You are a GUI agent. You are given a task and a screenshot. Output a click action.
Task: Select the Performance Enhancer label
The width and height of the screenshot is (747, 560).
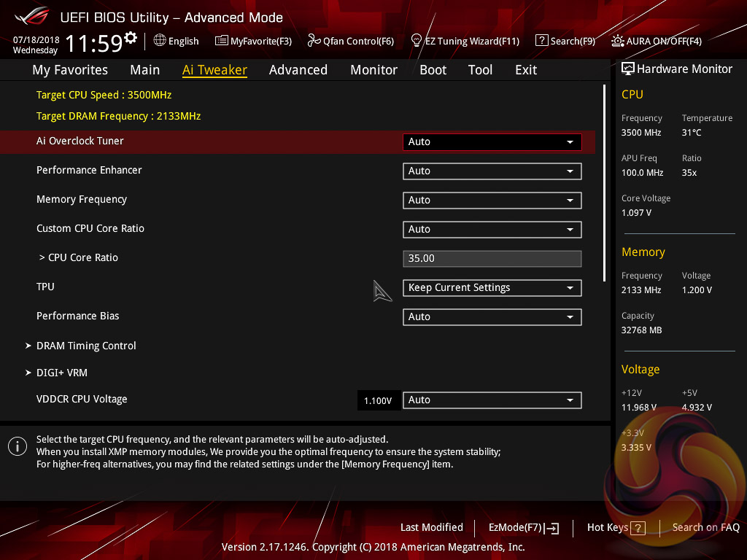click(89, 170)
